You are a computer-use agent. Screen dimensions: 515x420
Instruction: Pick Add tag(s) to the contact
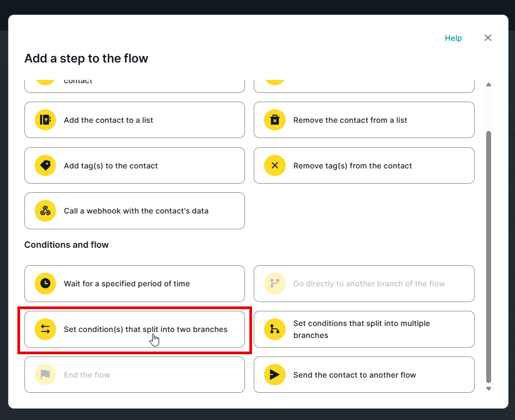tap(135, 166)
